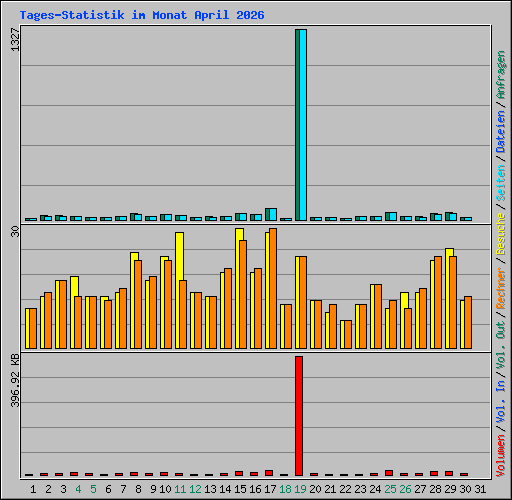Click the orange hosts bar for day 24
The height and width of the screenshot is (500, 512).
(x=378, y=317)
